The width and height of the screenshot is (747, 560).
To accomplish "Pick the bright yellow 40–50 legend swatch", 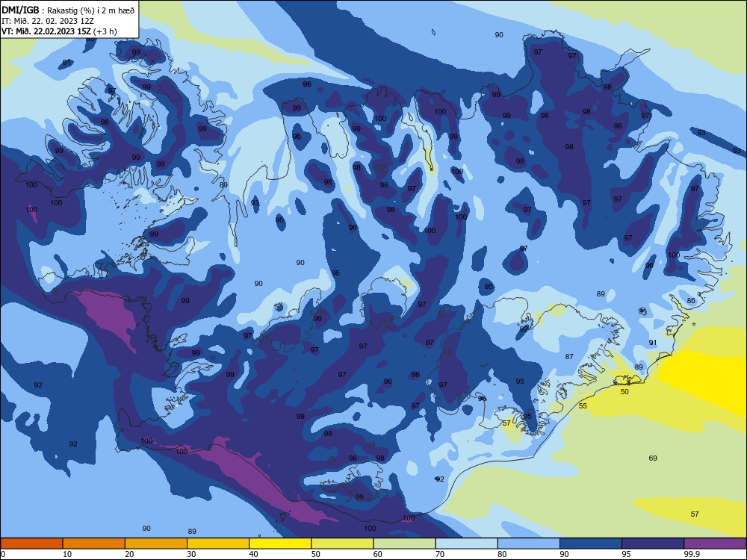I will (280, 544).
